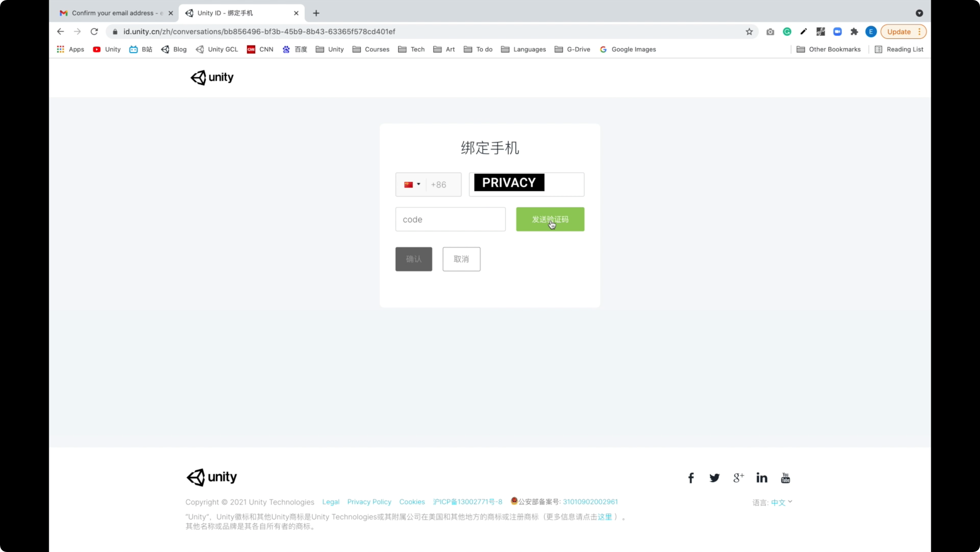Viewport: 980px width, 552px height.
Task: Reload the page with refresh icon
Action: pyautogui.click(x=94, y=32)
